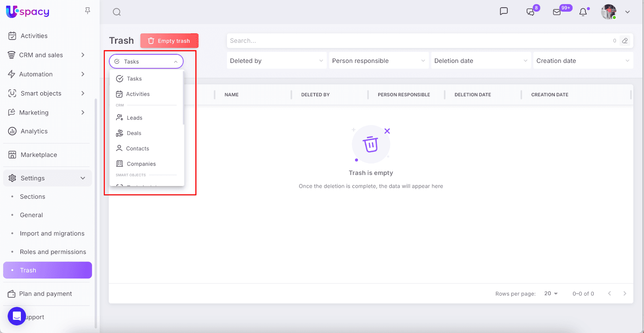Select Deals from the dropdown list
Image resolution: width=644 pixels, height=333 pixels.
(x=134, y=133)
